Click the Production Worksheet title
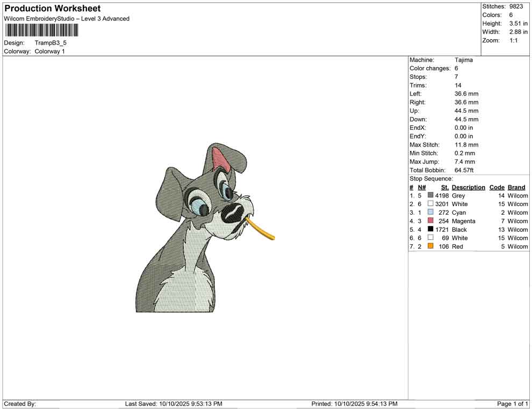This screenshot has height=409, width=532. point(53,9)
